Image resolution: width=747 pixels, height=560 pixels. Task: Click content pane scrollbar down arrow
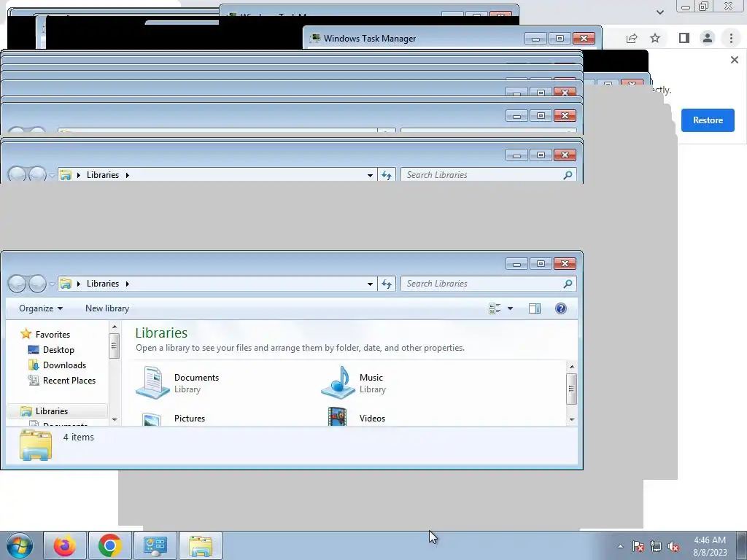click(x=572, y=419)
